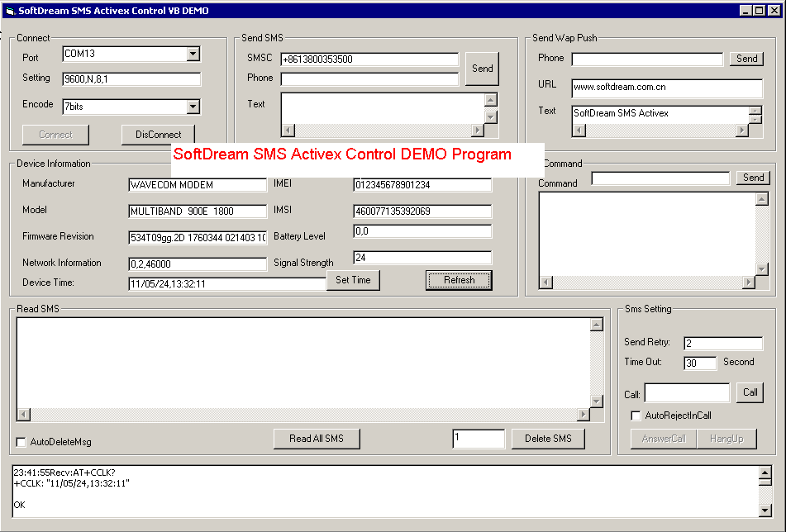
Task: Click the Read SMS scroll right arrow
Action: 584,415
